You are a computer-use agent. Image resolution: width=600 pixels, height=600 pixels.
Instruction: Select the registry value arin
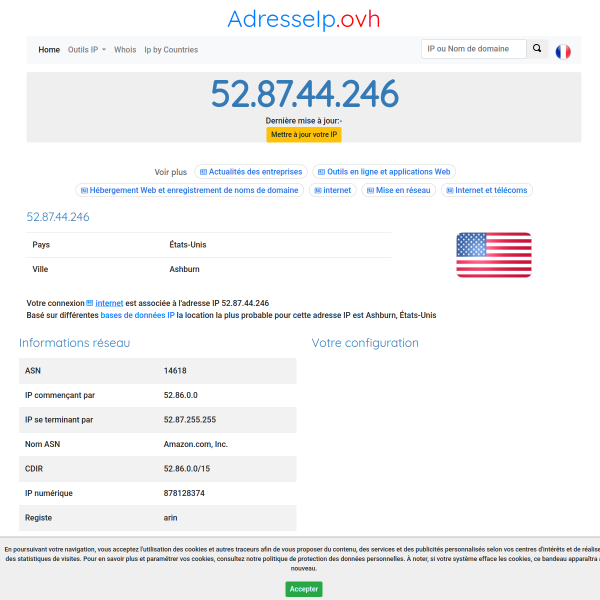tap(170, 518)
